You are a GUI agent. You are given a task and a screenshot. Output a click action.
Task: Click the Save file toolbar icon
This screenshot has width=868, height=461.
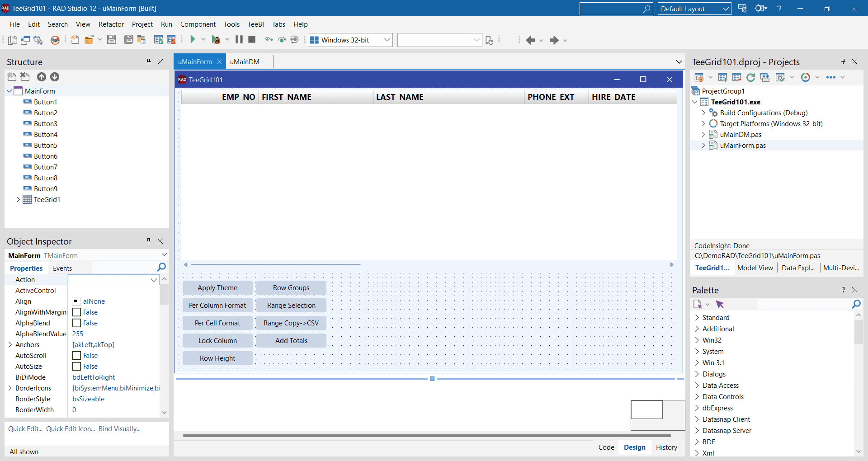coord(112,40)
